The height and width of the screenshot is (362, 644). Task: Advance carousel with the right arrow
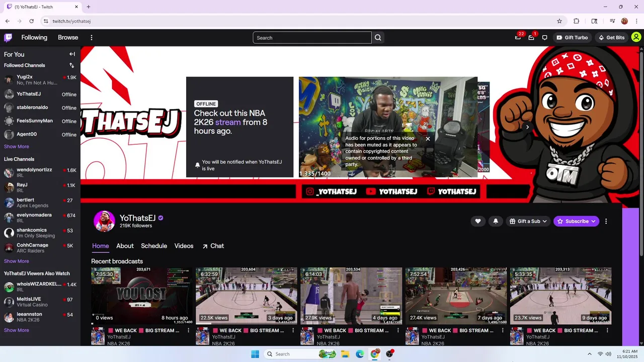click(527, 127)
